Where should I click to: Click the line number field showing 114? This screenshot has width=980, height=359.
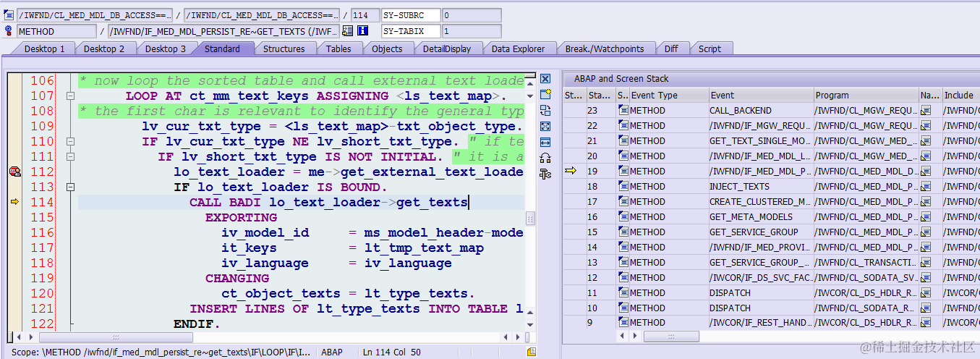[365, 15]
